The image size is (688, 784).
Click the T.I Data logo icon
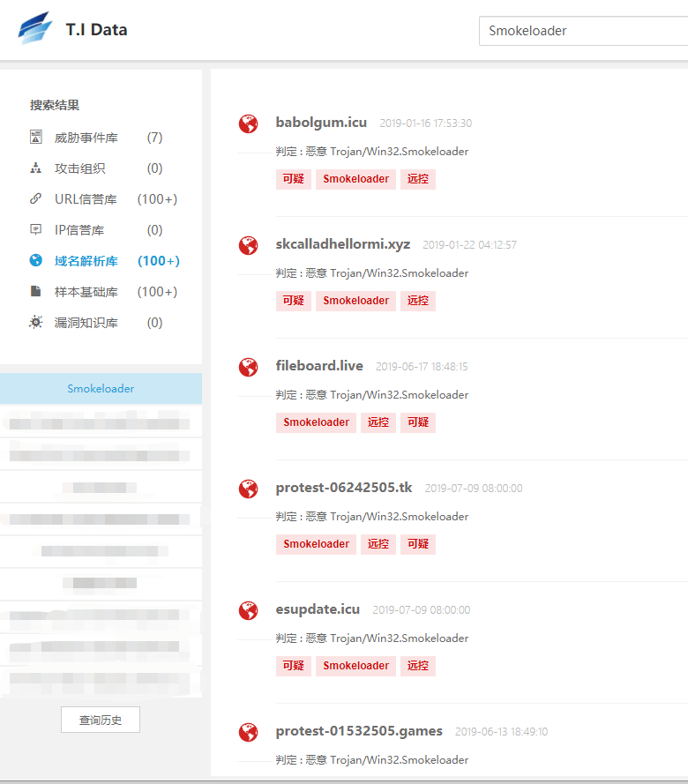[35, 29]
